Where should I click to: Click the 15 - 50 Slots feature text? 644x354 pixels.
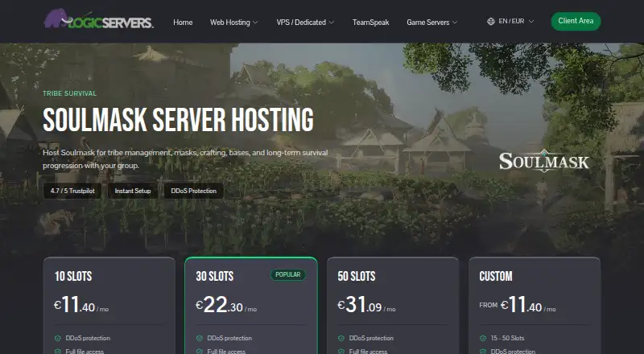tap(508, 339)
